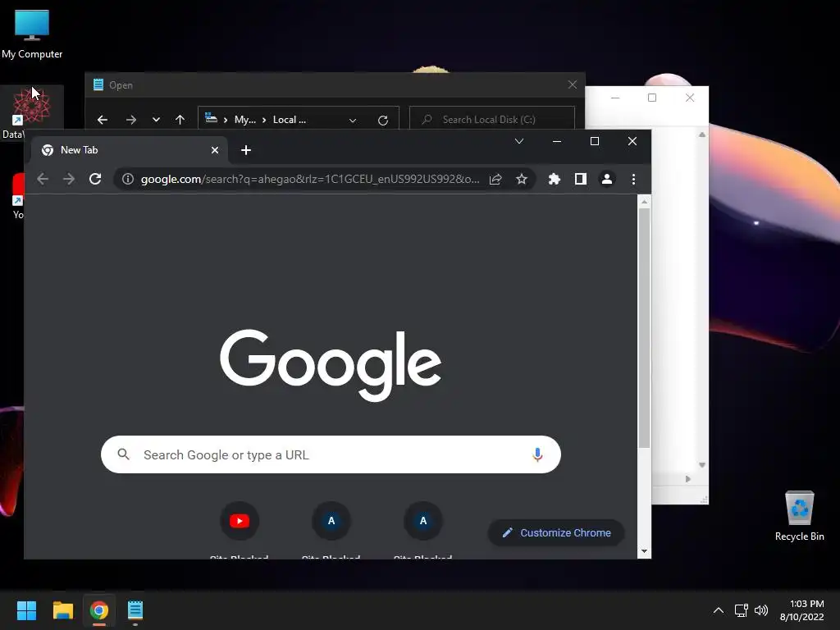Maximize the white Notepad window
Image resolution: width=840 pixels, height=630 pixels.
point(652,98)
